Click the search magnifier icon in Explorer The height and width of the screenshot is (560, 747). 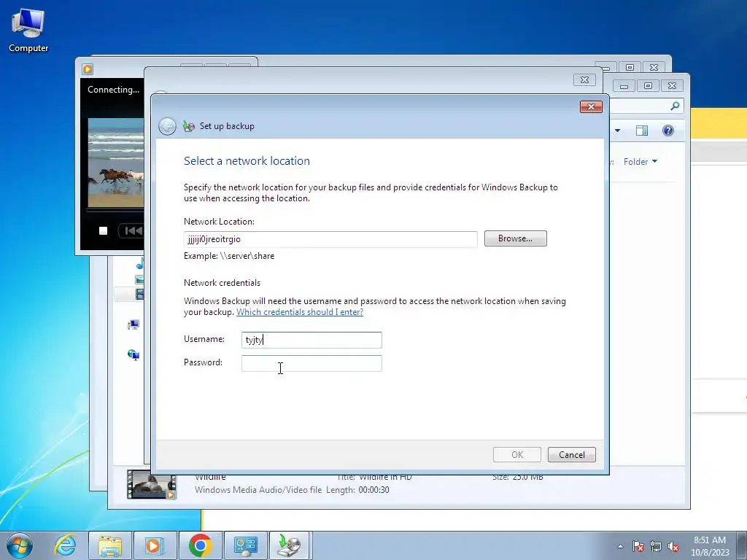click(675, 106)
